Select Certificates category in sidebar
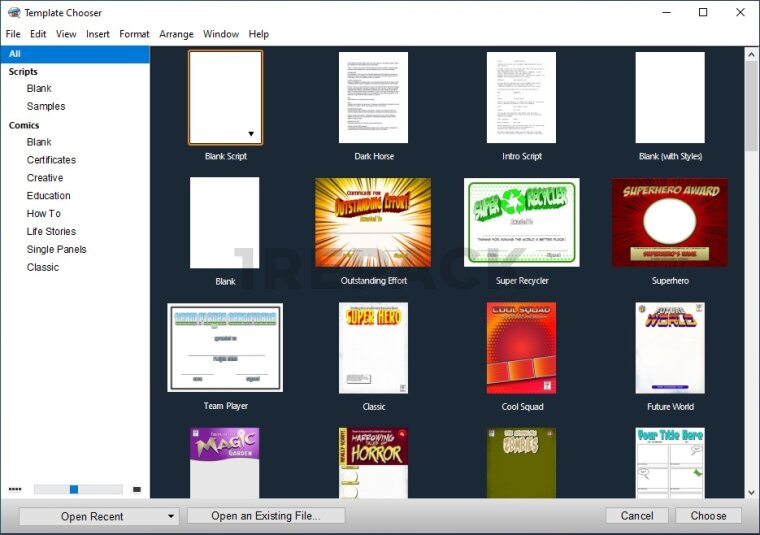The image size is (760, 535). tap(51, 160)
